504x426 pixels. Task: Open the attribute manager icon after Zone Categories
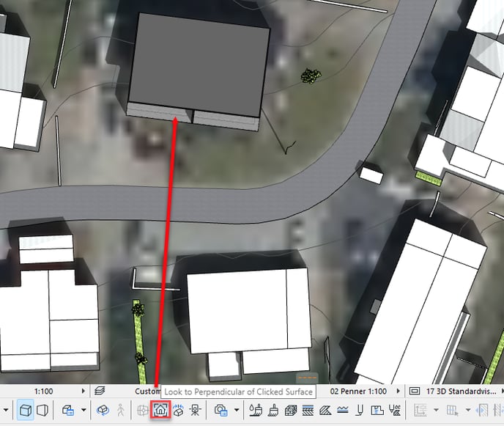coord(395,410)
